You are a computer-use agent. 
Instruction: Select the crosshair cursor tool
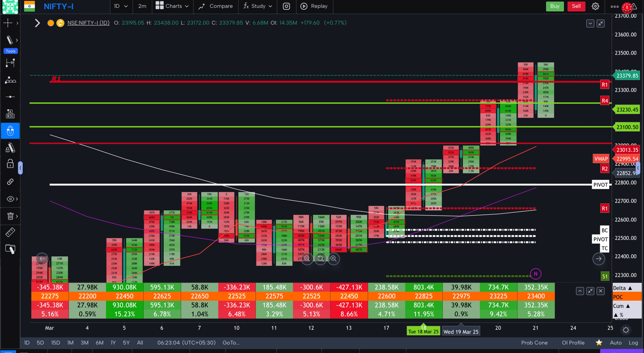pos(8,23)
